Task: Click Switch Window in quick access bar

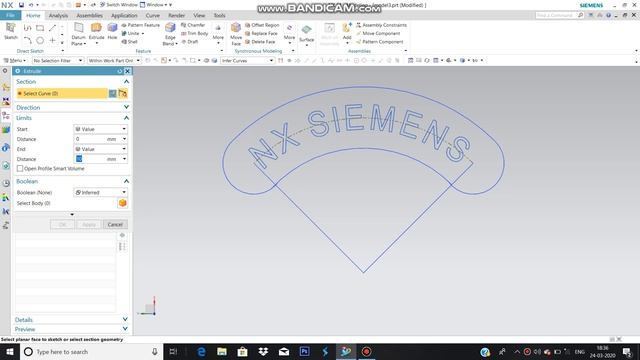Action: pyautogui.click(x=118, y=5)
